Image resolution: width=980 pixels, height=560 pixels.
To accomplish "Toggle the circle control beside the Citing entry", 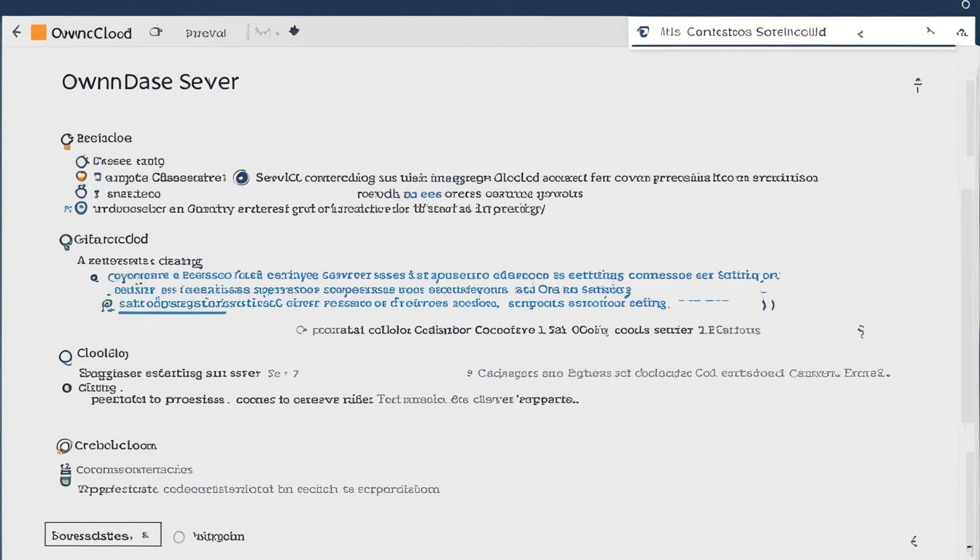I will [66, 387].
